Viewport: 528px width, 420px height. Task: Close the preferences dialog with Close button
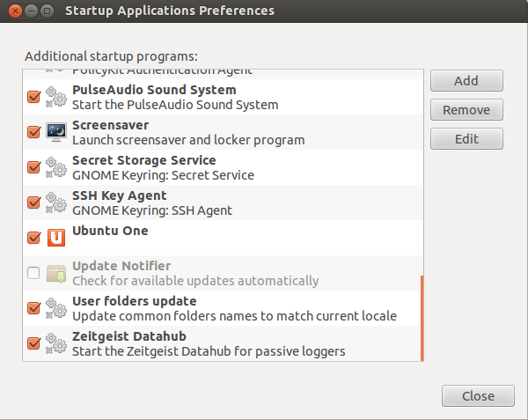coord(478,396)
